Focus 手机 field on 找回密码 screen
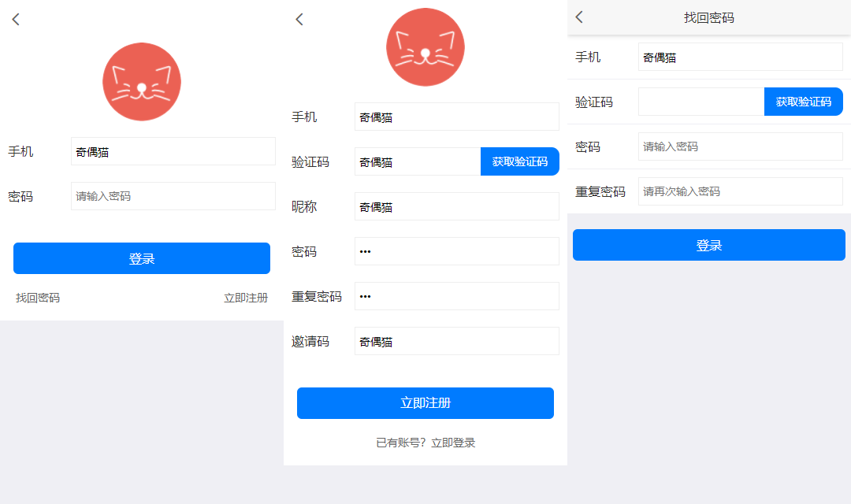This screenshot has height=504, width=851. tap(741, 57)
